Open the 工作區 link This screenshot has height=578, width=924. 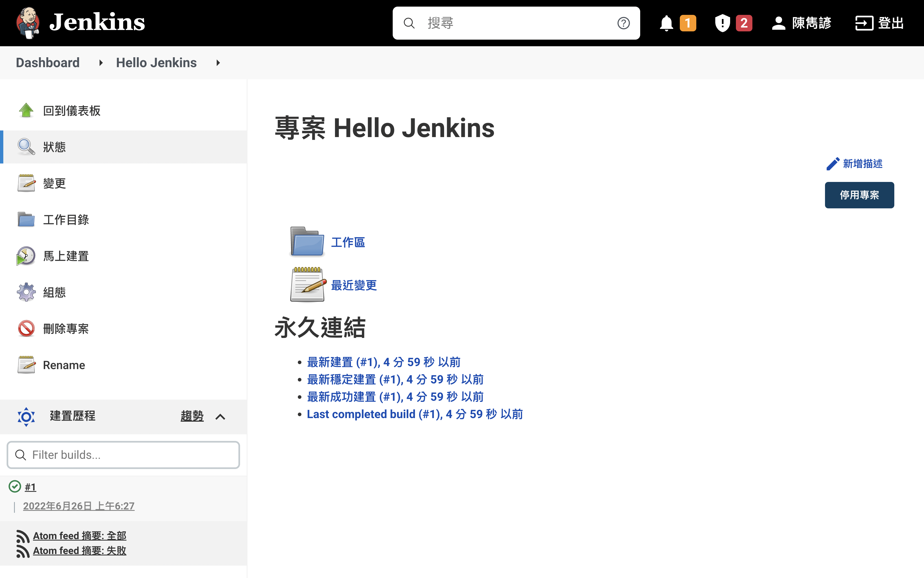click(348, 242)
